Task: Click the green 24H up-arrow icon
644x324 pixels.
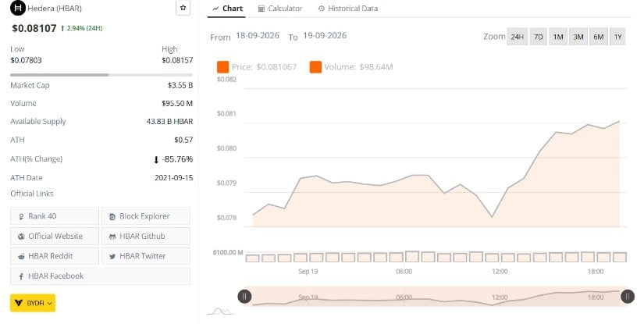Action: point(62,28)
